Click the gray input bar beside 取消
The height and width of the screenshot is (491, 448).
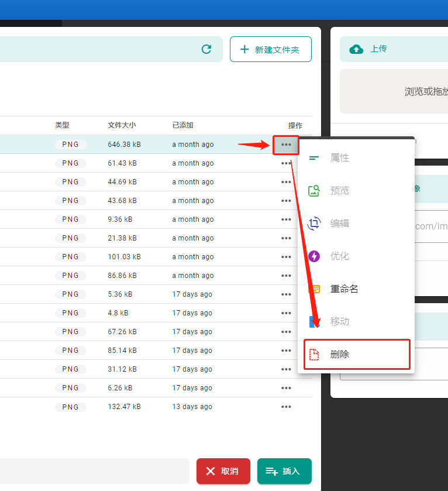coord(95,471)
